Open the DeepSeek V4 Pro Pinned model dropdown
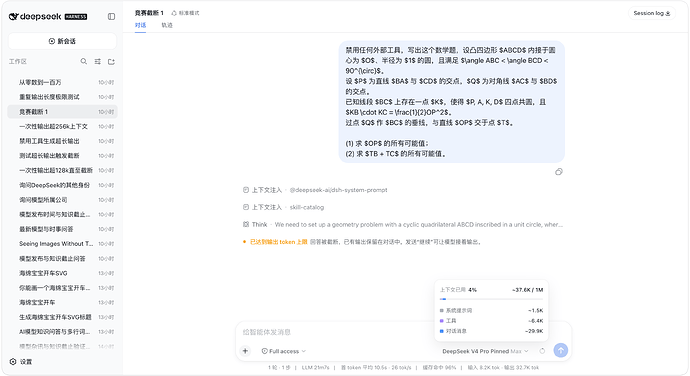690x376 pixels. coord(485,351)
